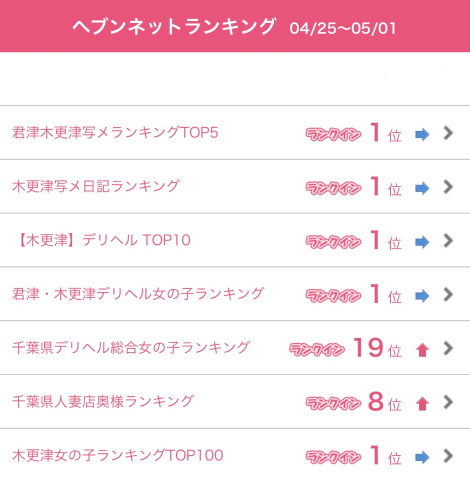Open chevron for 千葉県人妻店奥様ランキング row
This screenshot has height=480, width=470.
point(448,402)
